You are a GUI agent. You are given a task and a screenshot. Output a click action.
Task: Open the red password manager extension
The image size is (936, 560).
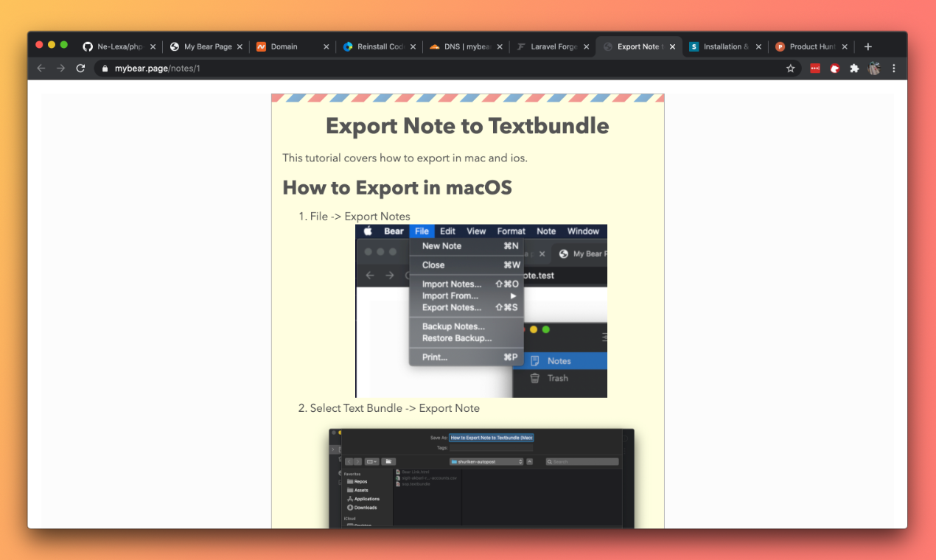815,69
